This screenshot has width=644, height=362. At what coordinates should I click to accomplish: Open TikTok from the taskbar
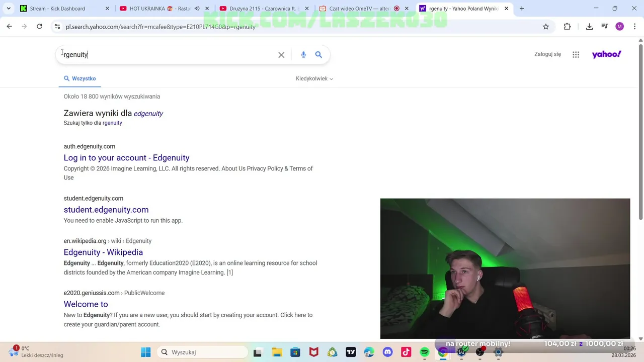[x=406, y=352]
